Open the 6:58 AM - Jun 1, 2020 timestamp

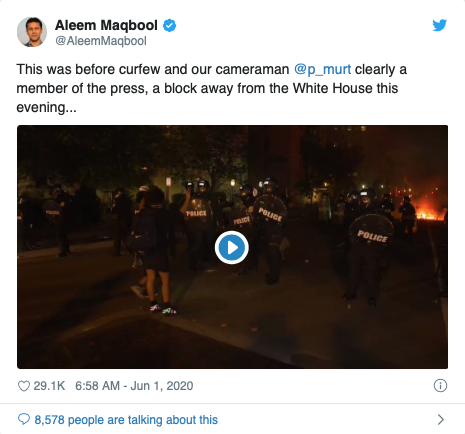pos(134,386)
